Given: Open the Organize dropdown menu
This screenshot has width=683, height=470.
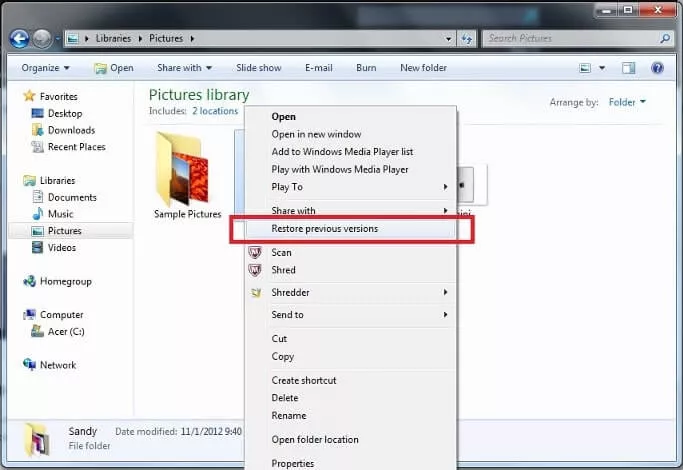Looking at the screenshot, I should [x=45, y=68].
